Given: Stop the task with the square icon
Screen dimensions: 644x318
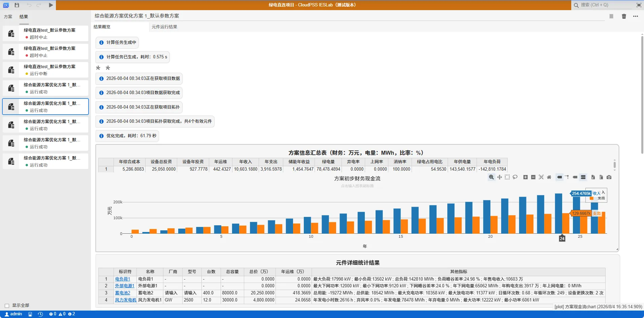Looking at the screenshot, I should 611,16.
